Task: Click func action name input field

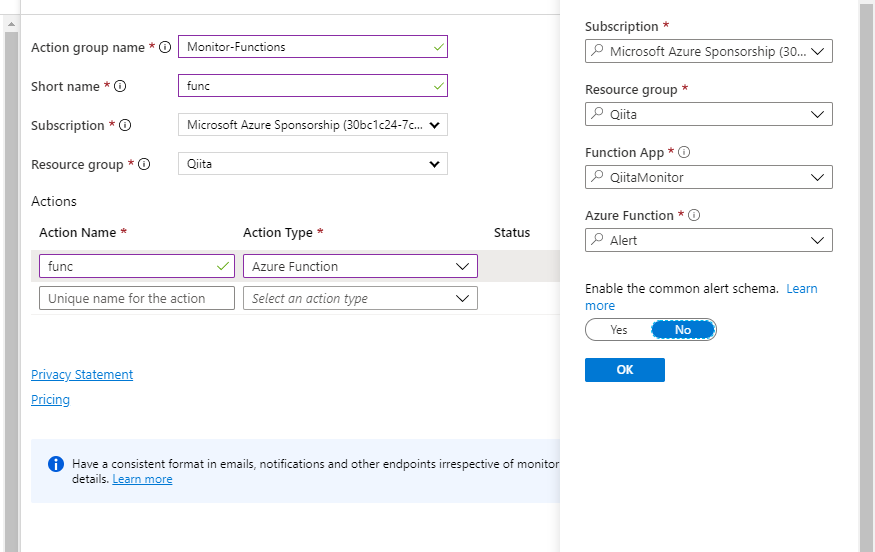Action: [x=137, y=266]
